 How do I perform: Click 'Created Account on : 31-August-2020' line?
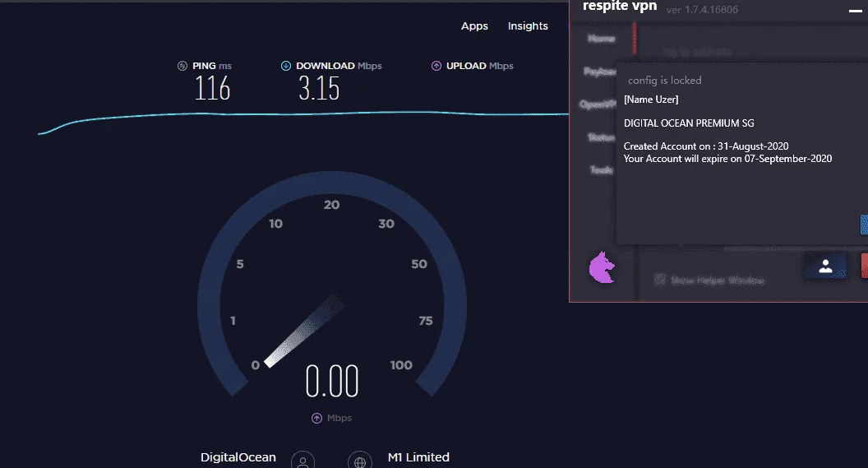pos(706,146)
